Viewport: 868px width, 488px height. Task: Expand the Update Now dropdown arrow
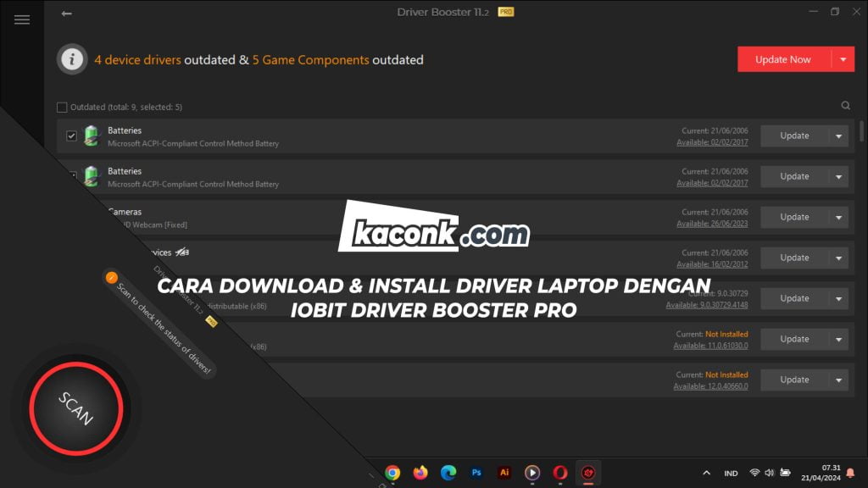tap(843, 59)
